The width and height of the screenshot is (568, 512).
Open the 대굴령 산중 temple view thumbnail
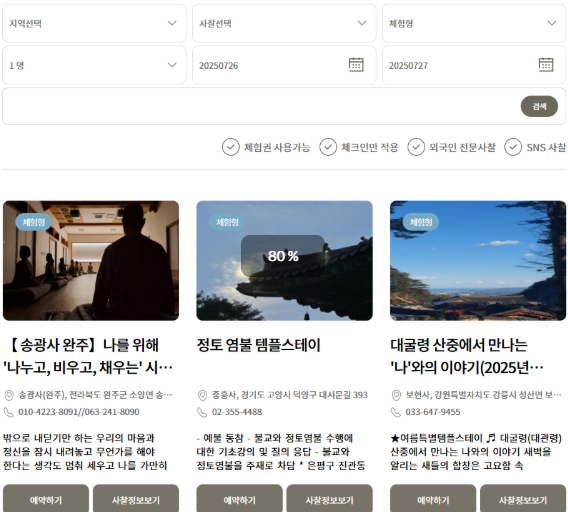pyautogui.click(x=478, y=261)
